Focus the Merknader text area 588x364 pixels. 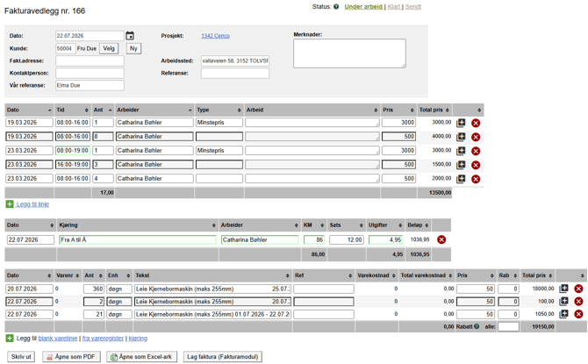pyautogui.click(x=349, y=54)
